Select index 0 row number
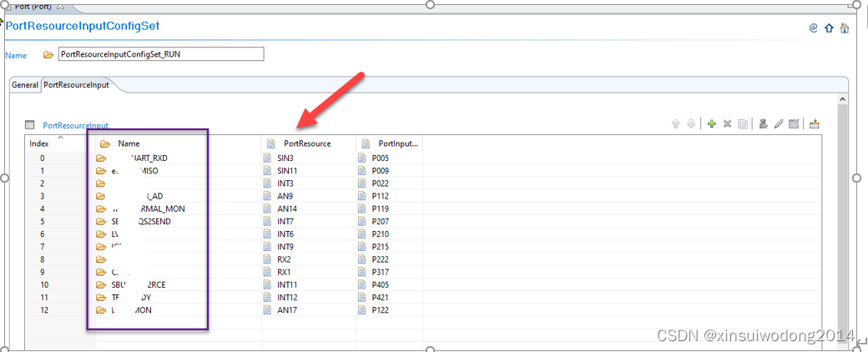Screen dimensions: 868x352 pyautogui.click(x=43, y=158)
